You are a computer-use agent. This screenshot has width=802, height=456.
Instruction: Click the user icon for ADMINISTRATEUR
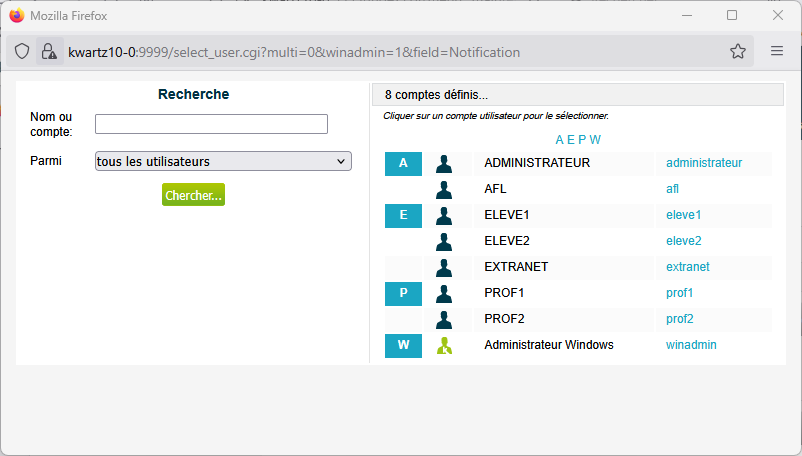444,164
